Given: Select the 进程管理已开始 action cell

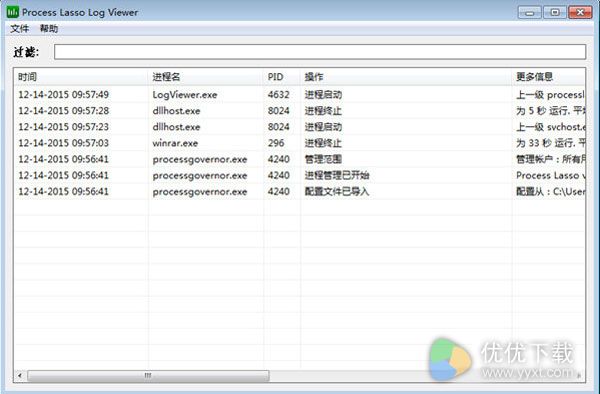Looking at the screenshot, I should click(337, 175).
